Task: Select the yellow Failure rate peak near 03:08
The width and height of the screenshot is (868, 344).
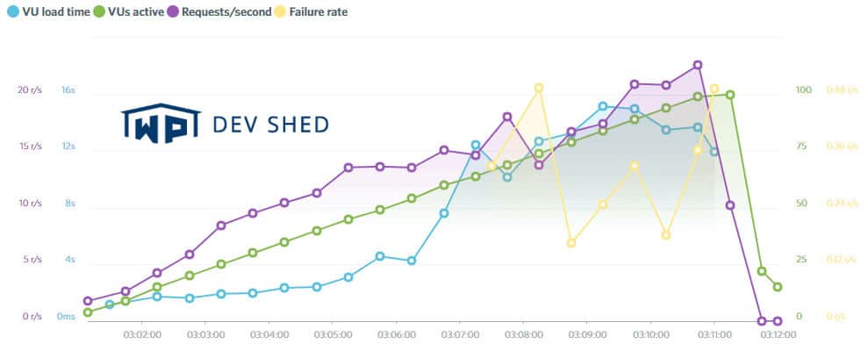Action: point(539,88)
